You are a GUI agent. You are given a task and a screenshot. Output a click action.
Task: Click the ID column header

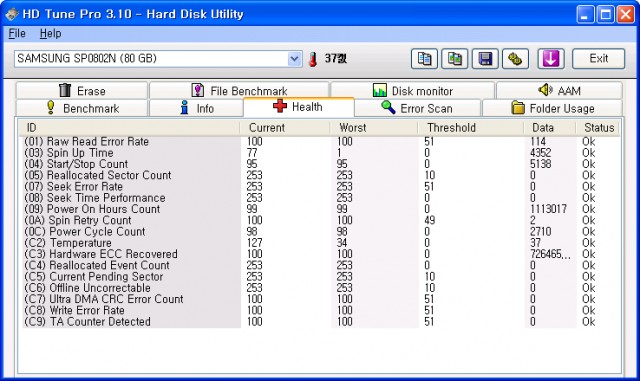130,127
